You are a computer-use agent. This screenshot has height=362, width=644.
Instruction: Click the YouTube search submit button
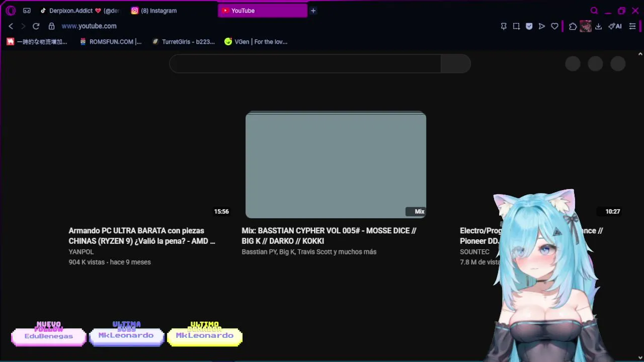pyautogui.click(x=456, y=64)
